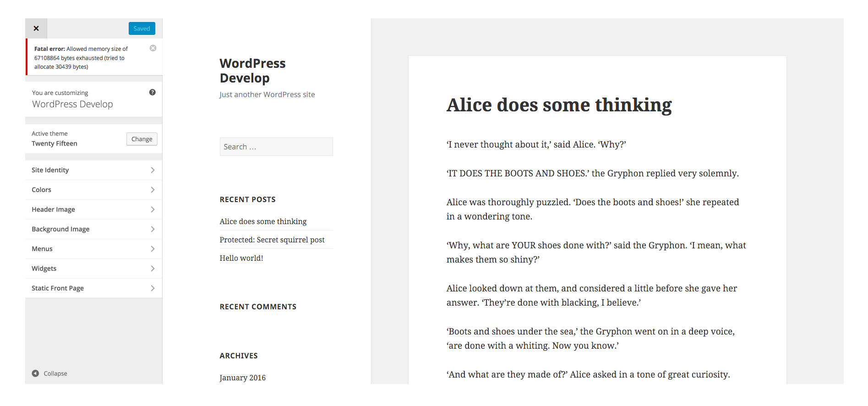
Task: Click the WordPress Develop site title
Action: coord(253,71)
